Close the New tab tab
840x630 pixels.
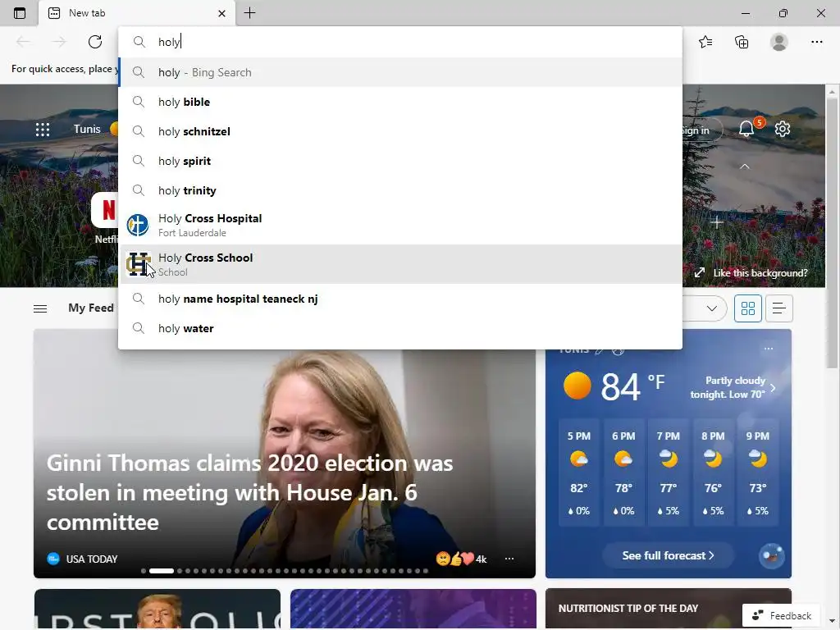(x=221, y=13)
